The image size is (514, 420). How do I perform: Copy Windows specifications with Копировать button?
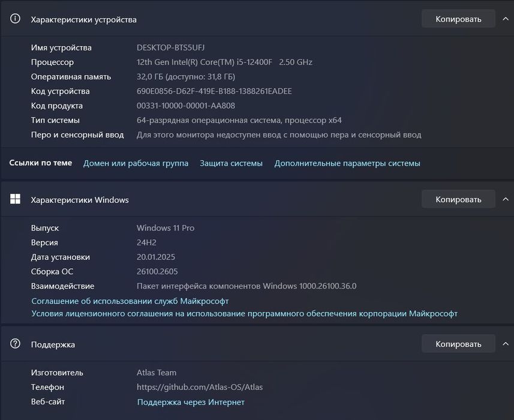(x=458, y=199)
